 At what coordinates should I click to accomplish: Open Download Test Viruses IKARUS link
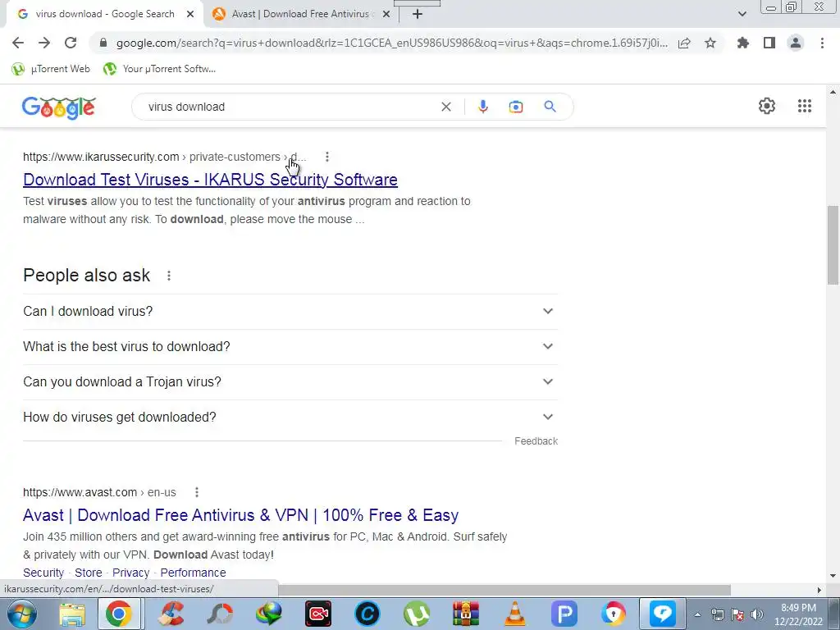210,180
